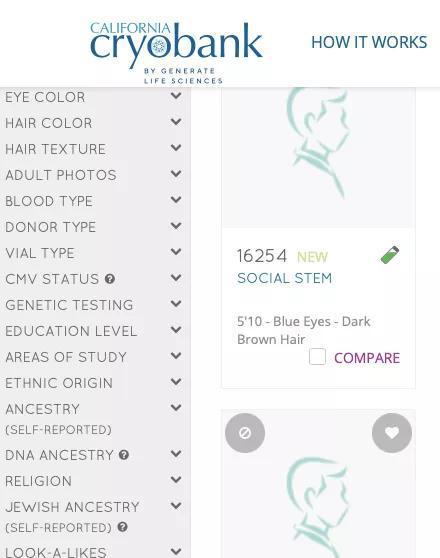The width and height of the screenshot is (440, 558).
Task: Open donor 16254 number link
Action: coord(262,256)
